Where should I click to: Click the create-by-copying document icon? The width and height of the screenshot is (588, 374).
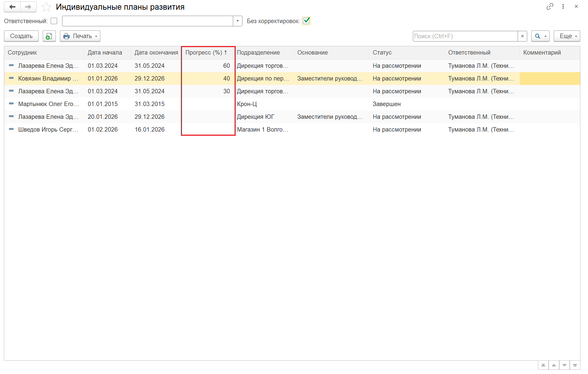click(x=49, y=36)
